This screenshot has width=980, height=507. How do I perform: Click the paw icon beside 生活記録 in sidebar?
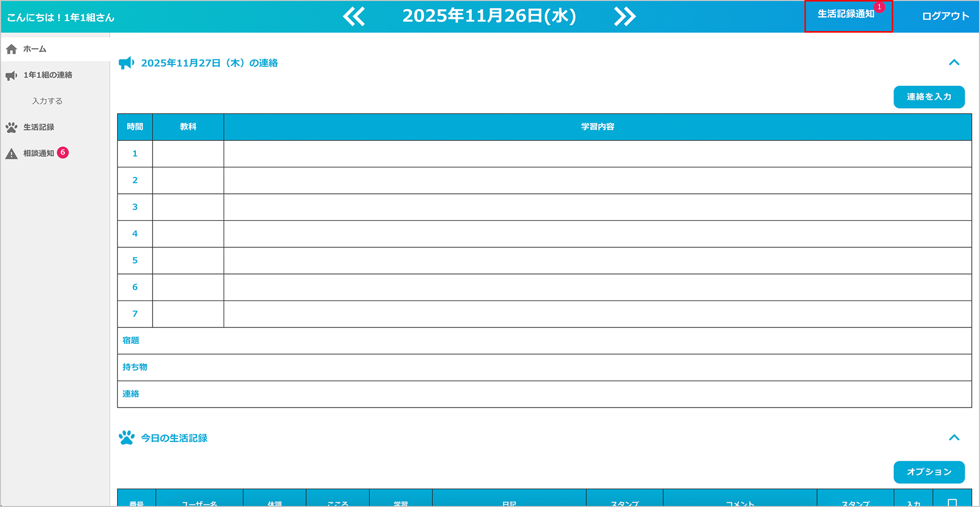click(x=11, y=128)
